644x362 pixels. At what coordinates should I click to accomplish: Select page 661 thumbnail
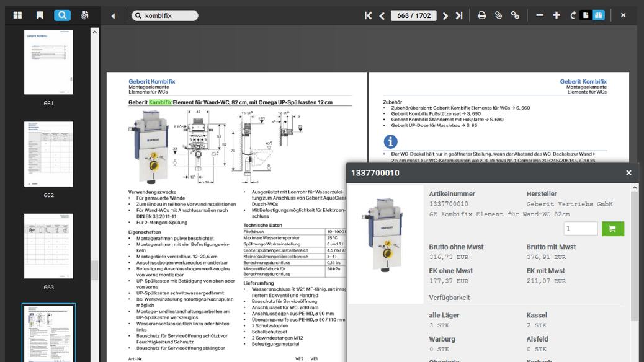click(x=48, y=62)
